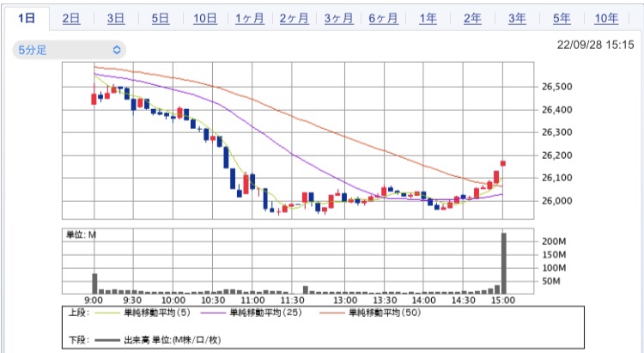The image size is (644, 353).
Task: Click the 26,500 price axis label
Action: 557,87
